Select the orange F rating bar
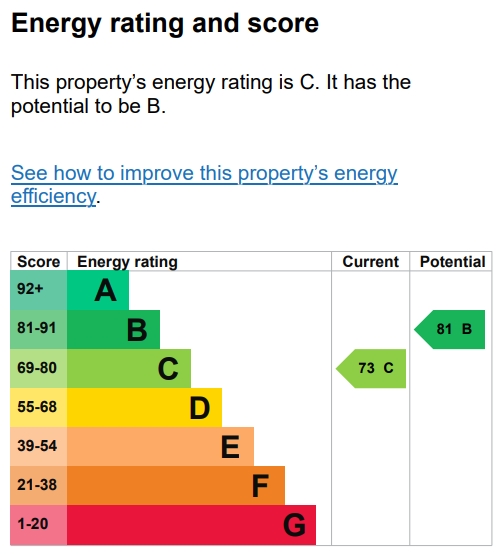The width and height of the screenshot is (500, 554). [176, 485]
